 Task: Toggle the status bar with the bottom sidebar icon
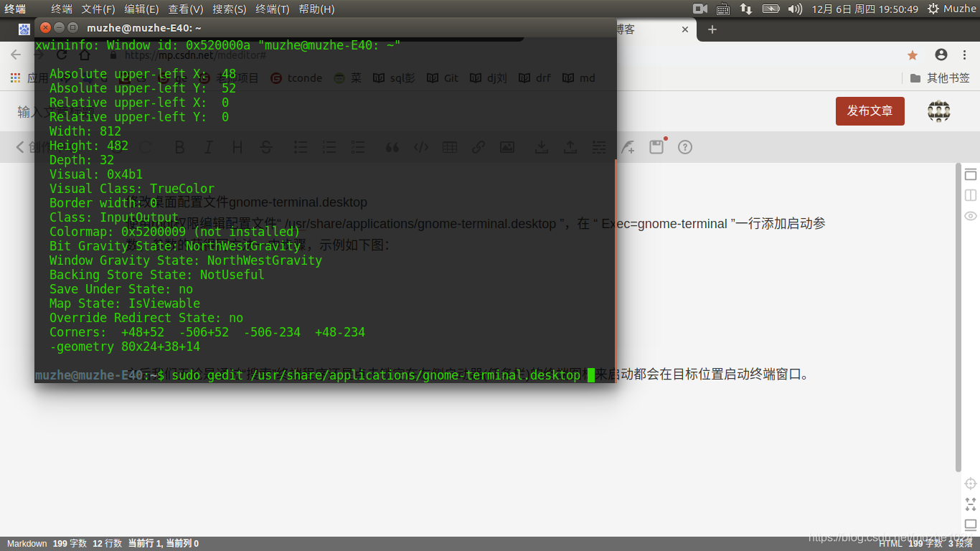coord(971,524)
